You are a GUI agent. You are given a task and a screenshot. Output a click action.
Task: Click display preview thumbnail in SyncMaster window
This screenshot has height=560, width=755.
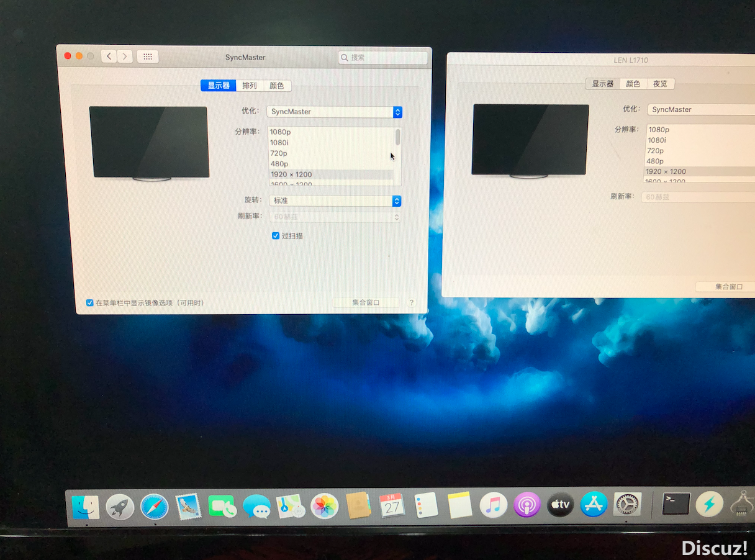click(x=149, y=143)
